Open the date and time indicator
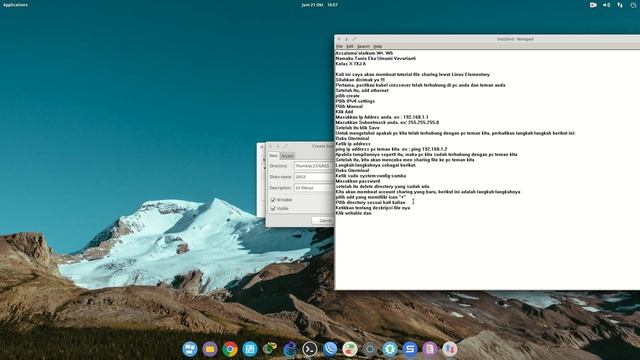640x360 pixels. tap(320, 5)
